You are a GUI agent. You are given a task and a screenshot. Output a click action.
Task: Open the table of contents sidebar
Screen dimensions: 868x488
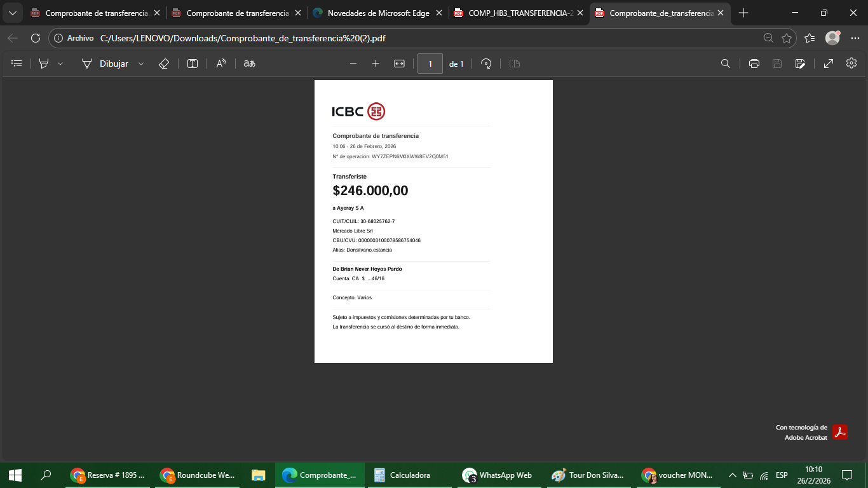[x=17, y=64]
